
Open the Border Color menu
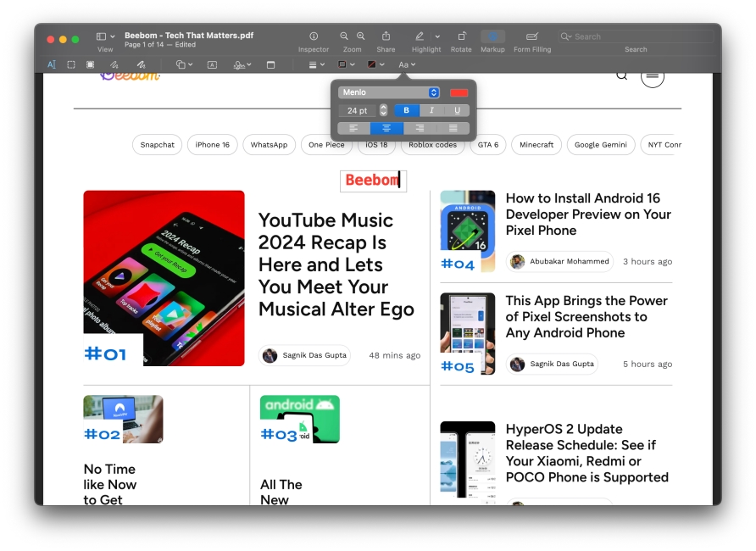[346, 64]
